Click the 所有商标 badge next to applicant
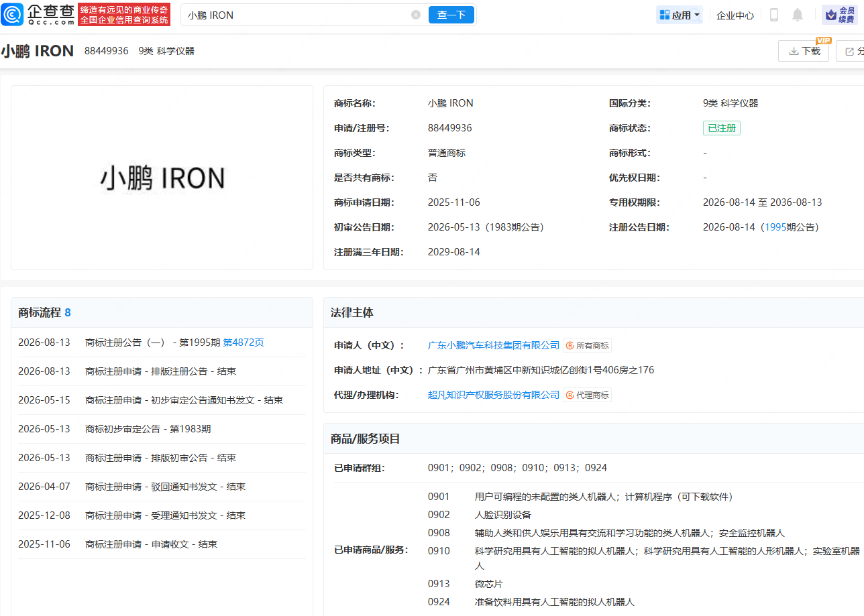Image resolution: width=864 pixels, height=616 pixels. [x=588, y=346]
